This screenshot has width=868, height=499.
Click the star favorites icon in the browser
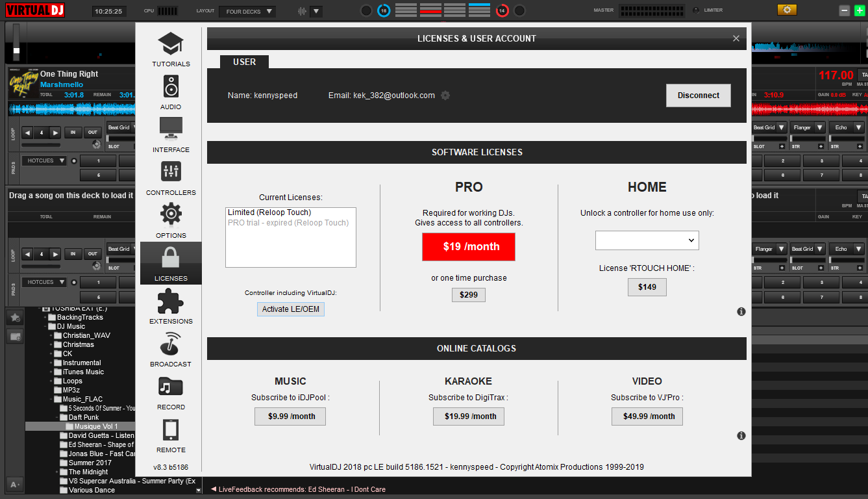pos(15,317)
